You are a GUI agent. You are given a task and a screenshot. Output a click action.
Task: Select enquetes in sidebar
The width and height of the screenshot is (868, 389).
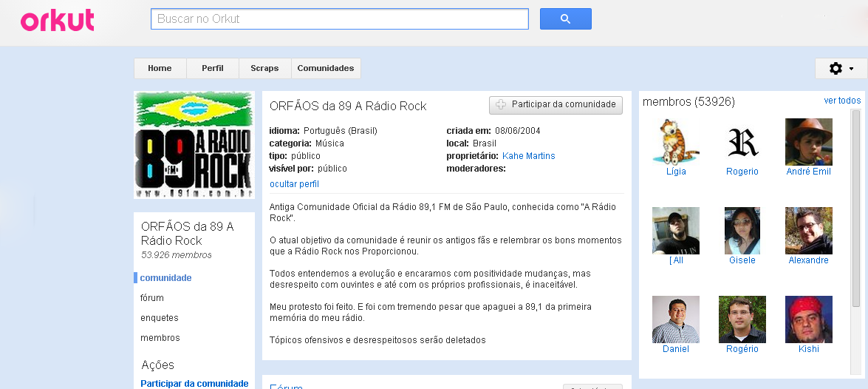tap(160, 317)
